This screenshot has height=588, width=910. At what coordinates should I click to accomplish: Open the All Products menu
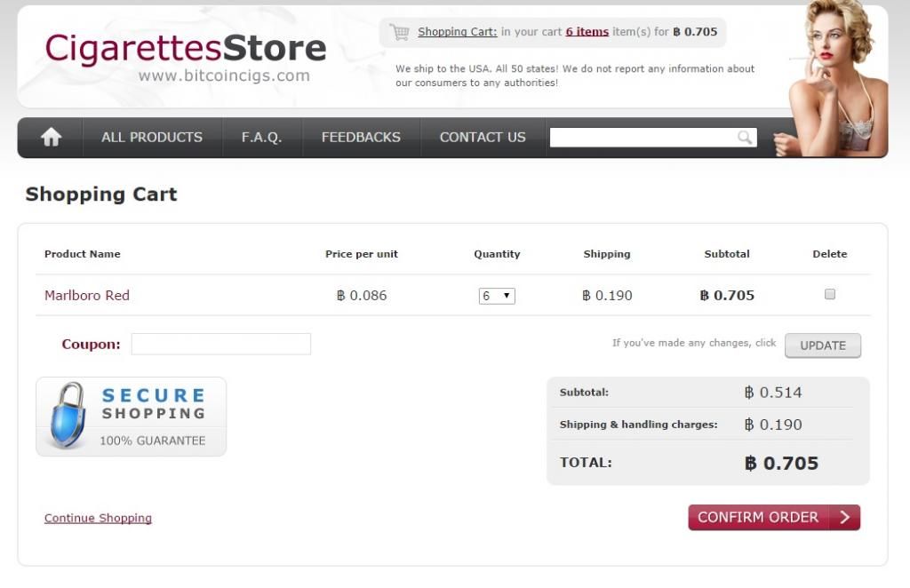(152, 137)
